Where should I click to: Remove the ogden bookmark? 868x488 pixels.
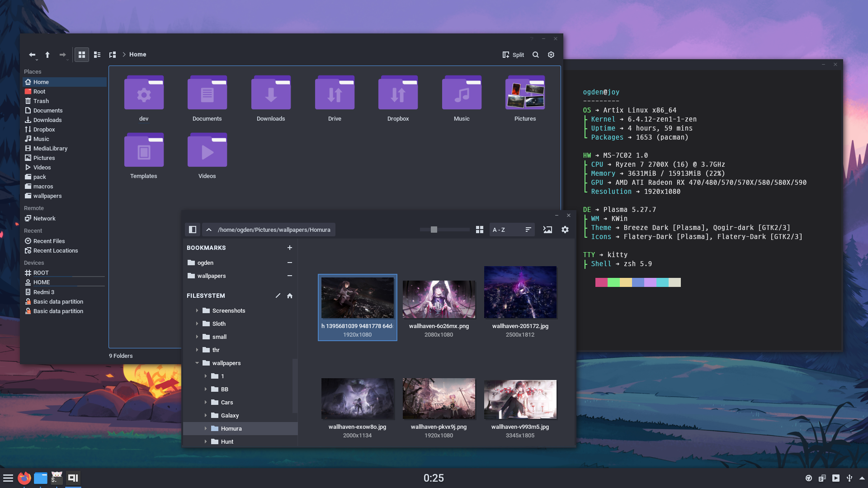[290, 263]
